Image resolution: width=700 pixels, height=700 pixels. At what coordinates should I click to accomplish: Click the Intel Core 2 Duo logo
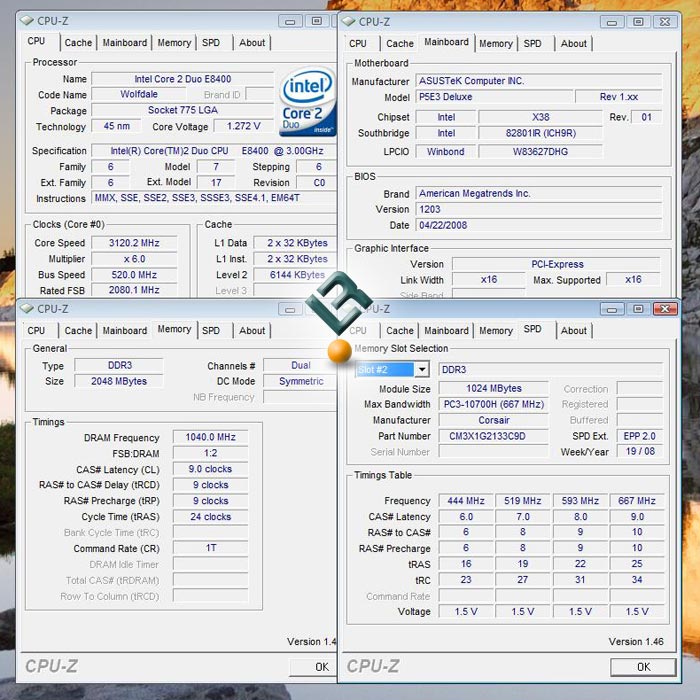click(307, 102)
